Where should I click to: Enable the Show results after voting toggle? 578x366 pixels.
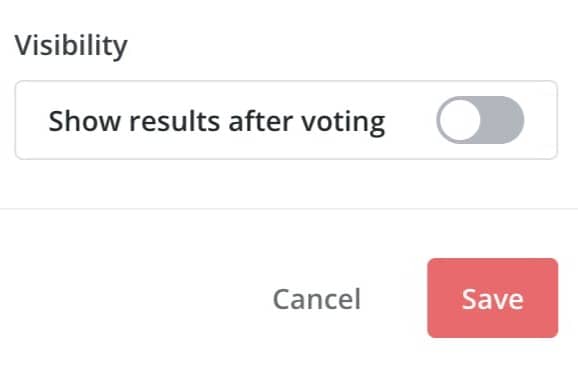(x=480, y=120)
